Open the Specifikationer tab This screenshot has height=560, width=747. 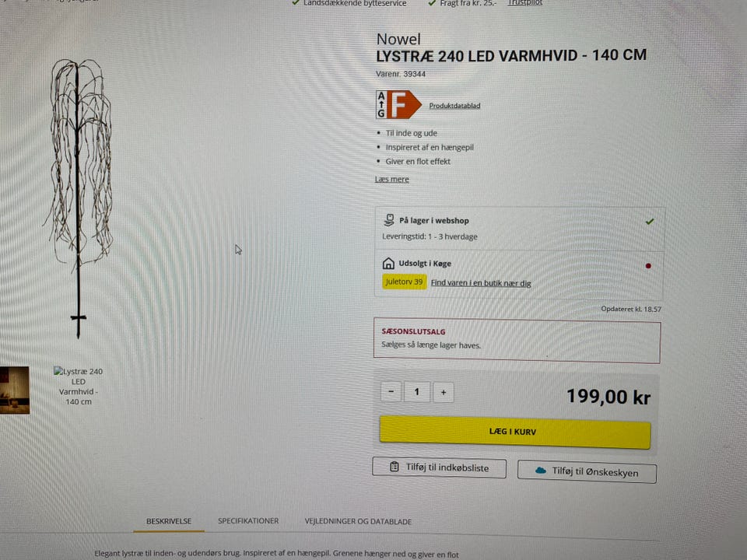pos(248,521)
